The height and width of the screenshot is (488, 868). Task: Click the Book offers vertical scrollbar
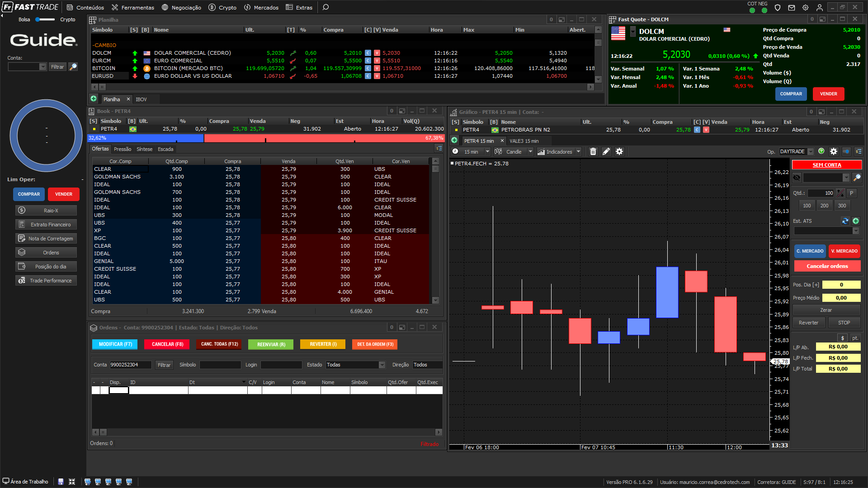click(x=435, y=231)
